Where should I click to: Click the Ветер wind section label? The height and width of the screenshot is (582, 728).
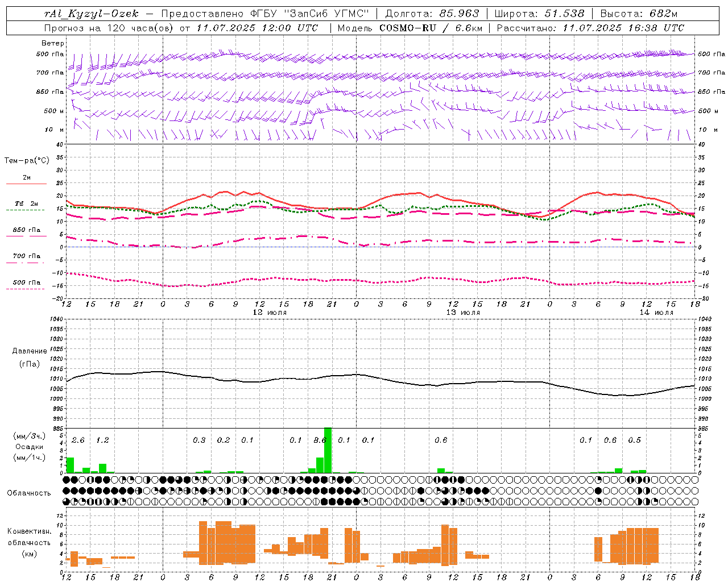[x=53, y=43]
